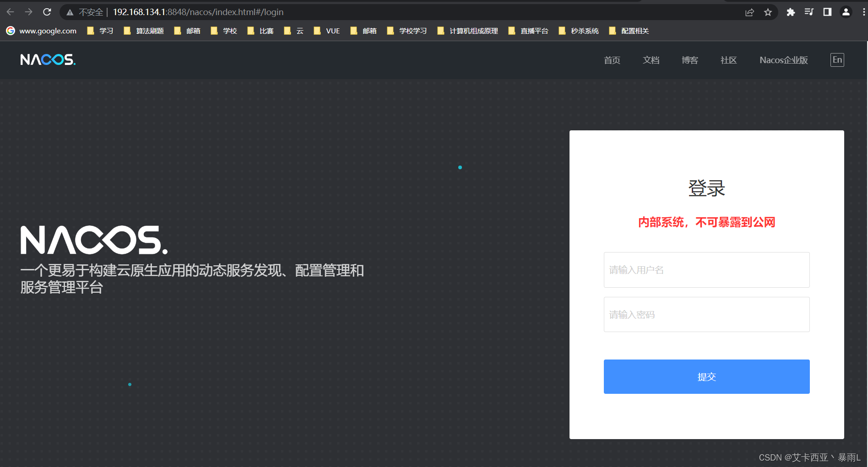Viewport: 868px width, 467px height.
Task: Open the Chrome three-dot menu
Action: pos(863,12)
